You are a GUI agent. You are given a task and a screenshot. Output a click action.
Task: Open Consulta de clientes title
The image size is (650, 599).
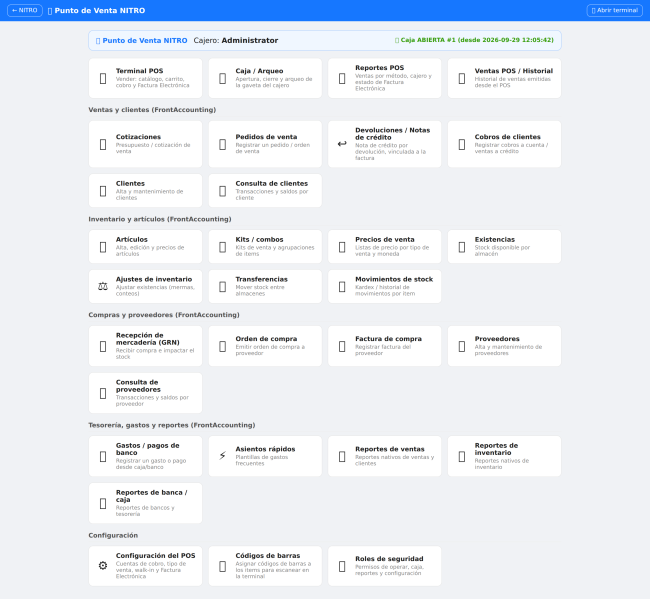(272, 183)
